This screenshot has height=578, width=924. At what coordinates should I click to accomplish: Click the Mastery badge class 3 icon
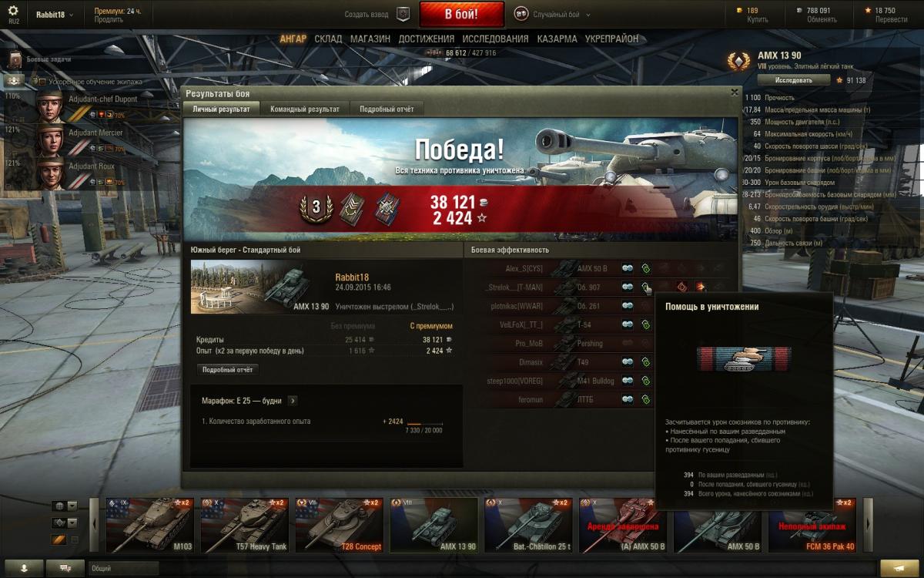[x=316, y=208]
